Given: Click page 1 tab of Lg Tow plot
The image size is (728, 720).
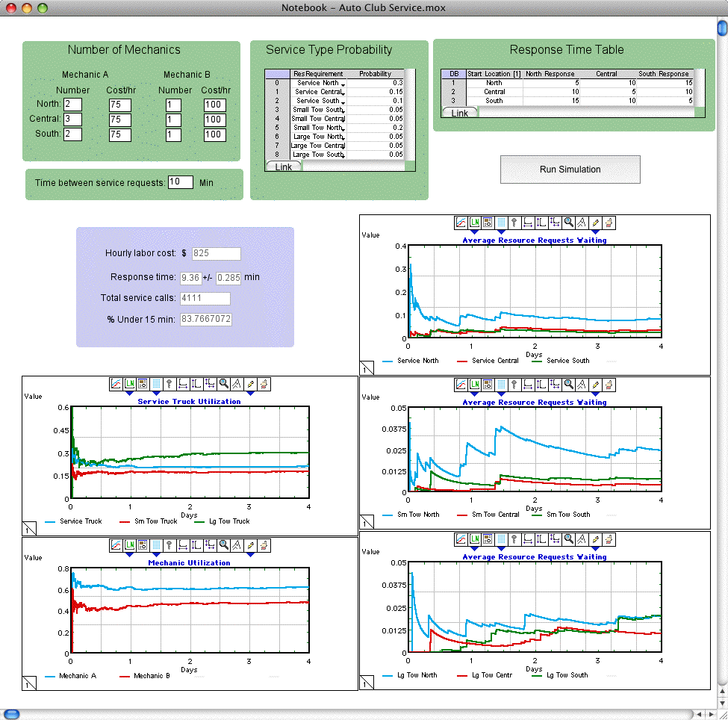Looking at the screenshot, I should 367,683.
